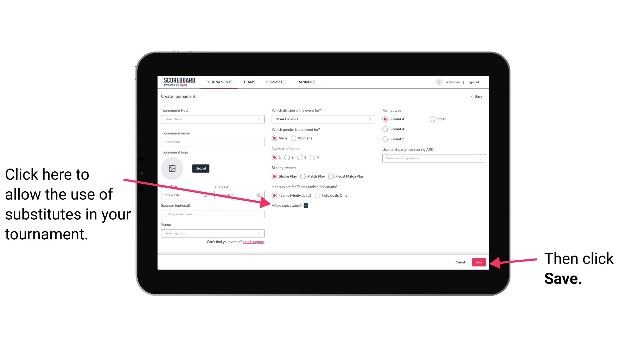The height and width of the screenshot is (346, 644).
Task: Select the Individuals Only radio button
Action: coord(318,196)
